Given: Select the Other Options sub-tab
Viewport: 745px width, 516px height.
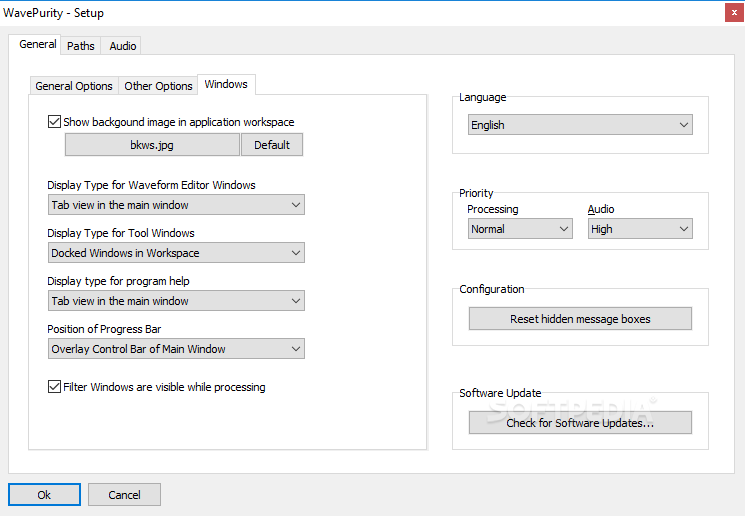Looking at the screenshot, I should pyautogui.click(x=158, y=86).
